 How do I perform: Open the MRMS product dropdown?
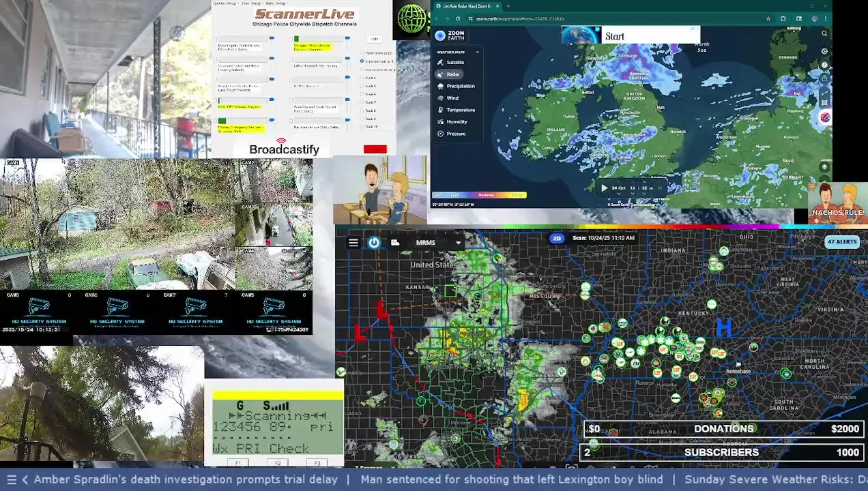[438, 242]
